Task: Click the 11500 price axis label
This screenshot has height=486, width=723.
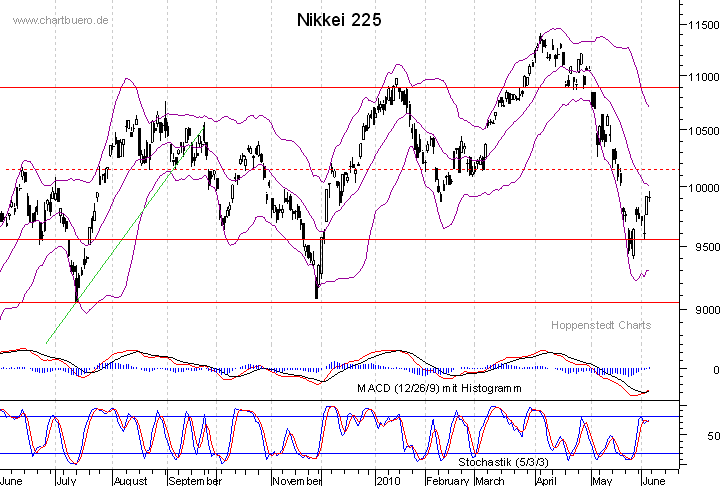Action: [x=704, y=25]
